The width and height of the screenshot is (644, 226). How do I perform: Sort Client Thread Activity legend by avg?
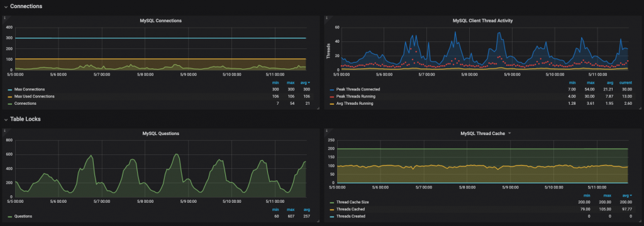click(x=610, y=82)
